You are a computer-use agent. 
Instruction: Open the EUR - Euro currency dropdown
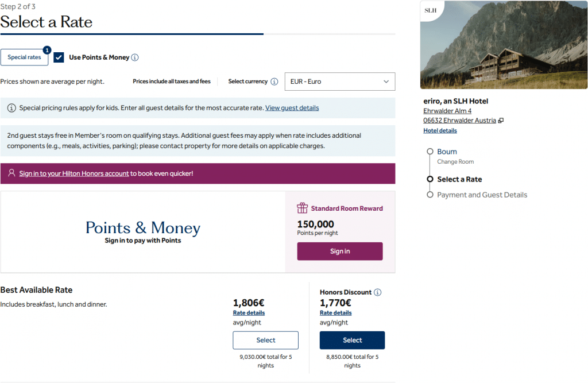340,82
